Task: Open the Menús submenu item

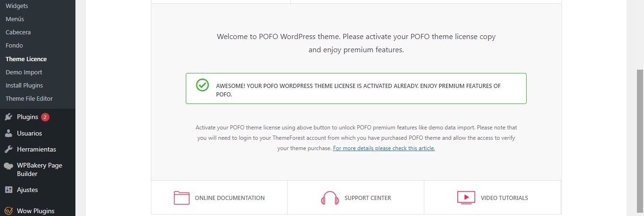Action: coord(15,19)
